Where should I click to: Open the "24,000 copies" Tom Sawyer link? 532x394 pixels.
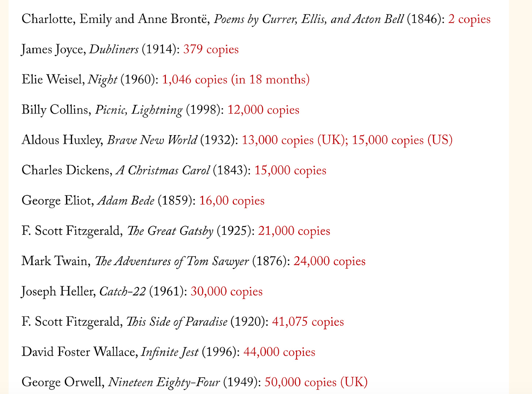pos(329,261)
